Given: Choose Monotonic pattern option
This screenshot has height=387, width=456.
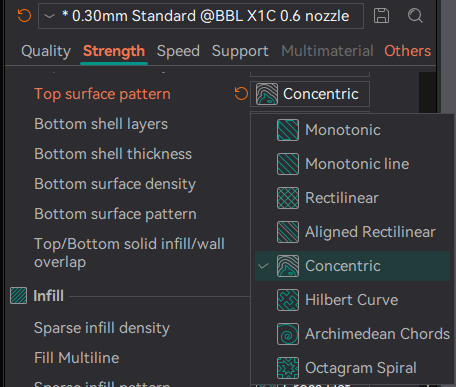Looking at the screenshot, I should (x=352, y=130).
